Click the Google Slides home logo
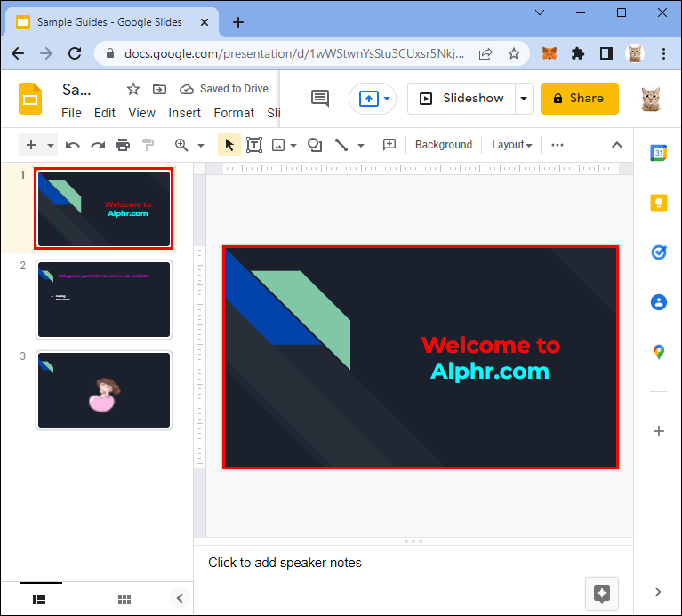 (30, 99)
